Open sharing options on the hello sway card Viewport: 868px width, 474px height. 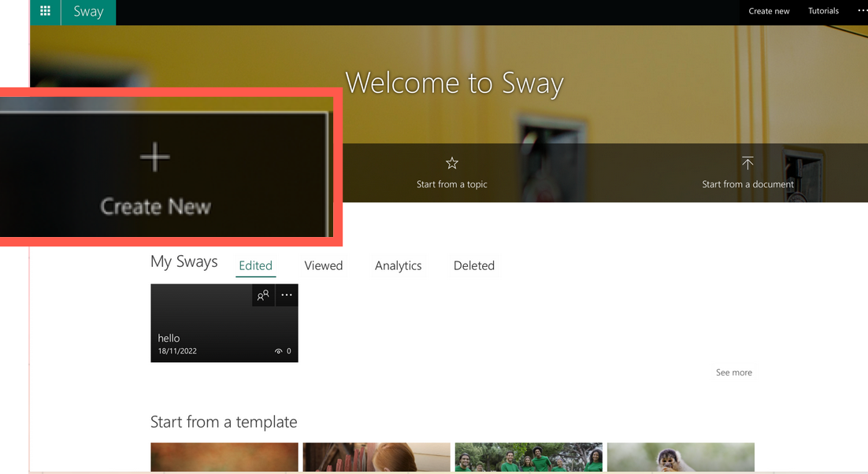pyautogui.click(x=263, y=295)
